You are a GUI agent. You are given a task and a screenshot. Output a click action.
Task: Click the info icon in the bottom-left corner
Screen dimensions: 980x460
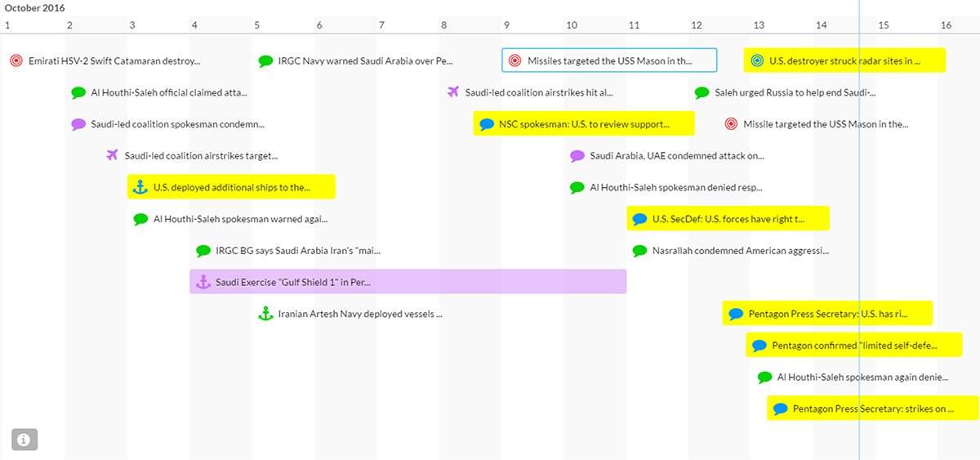[24, 440]
